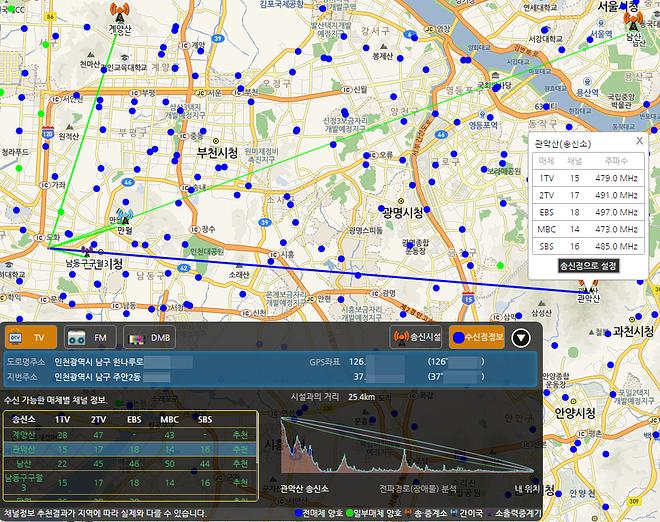Click the 남산 transmitter tower icon

631,21
